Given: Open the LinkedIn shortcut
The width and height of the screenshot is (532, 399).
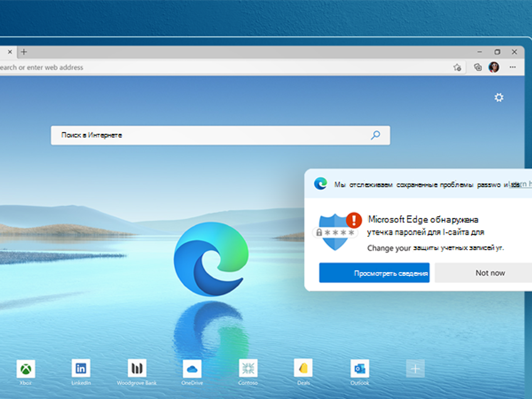Looking at the screenshot, I should click(81, 368).
